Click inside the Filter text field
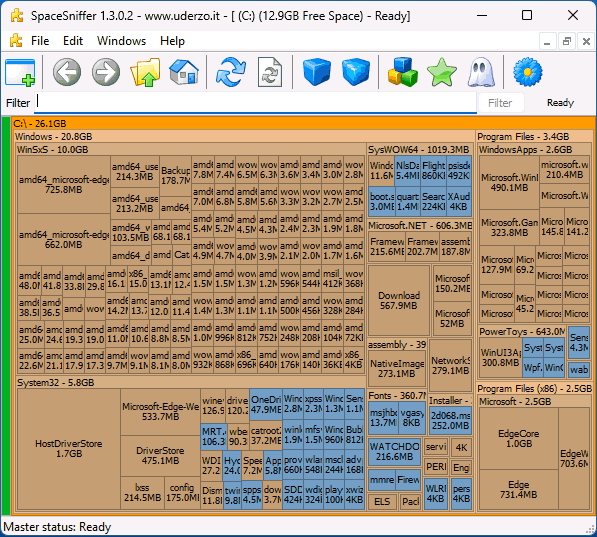597x537 pixels. [x=255, y=102]
